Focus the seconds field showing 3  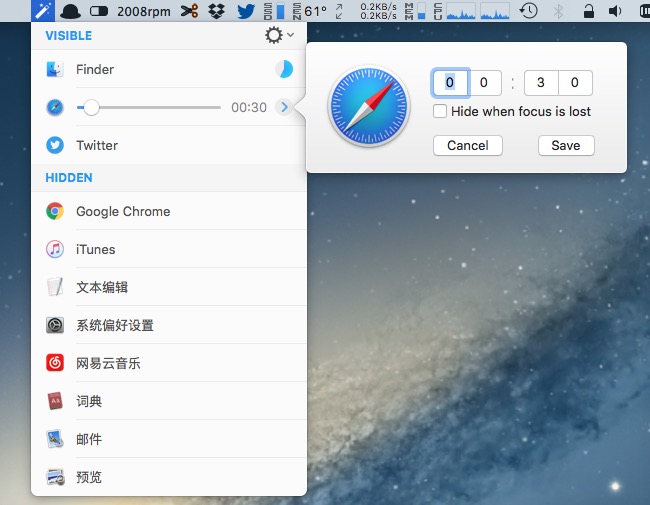(x=541, y=83)
